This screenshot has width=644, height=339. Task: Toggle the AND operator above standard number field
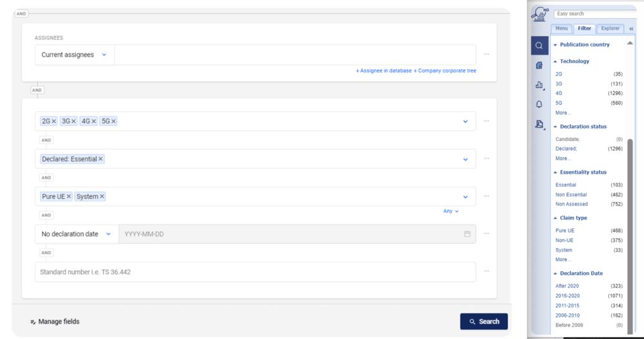pyautogui.click(x=46, y=253)
